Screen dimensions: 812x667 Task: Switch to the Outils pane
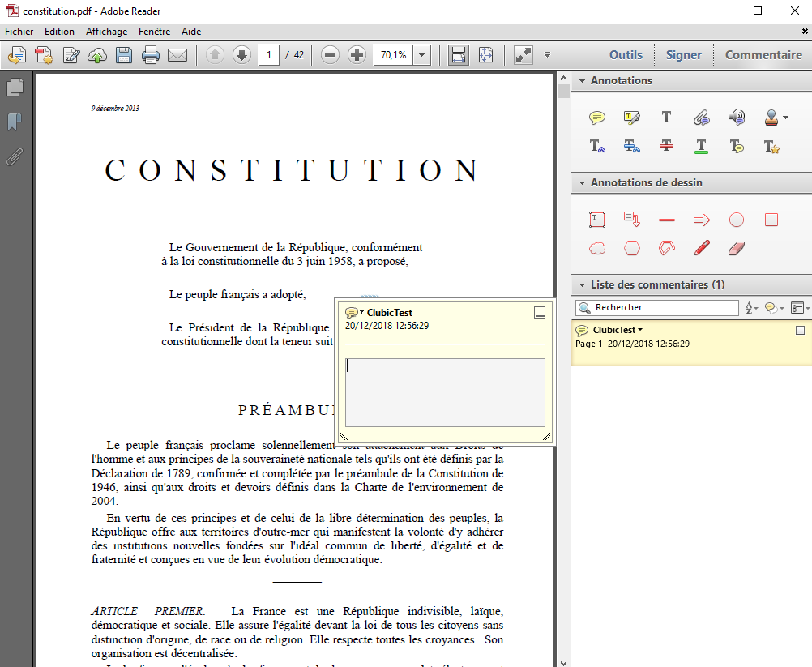pyautogui.click(x=626, y=55)
